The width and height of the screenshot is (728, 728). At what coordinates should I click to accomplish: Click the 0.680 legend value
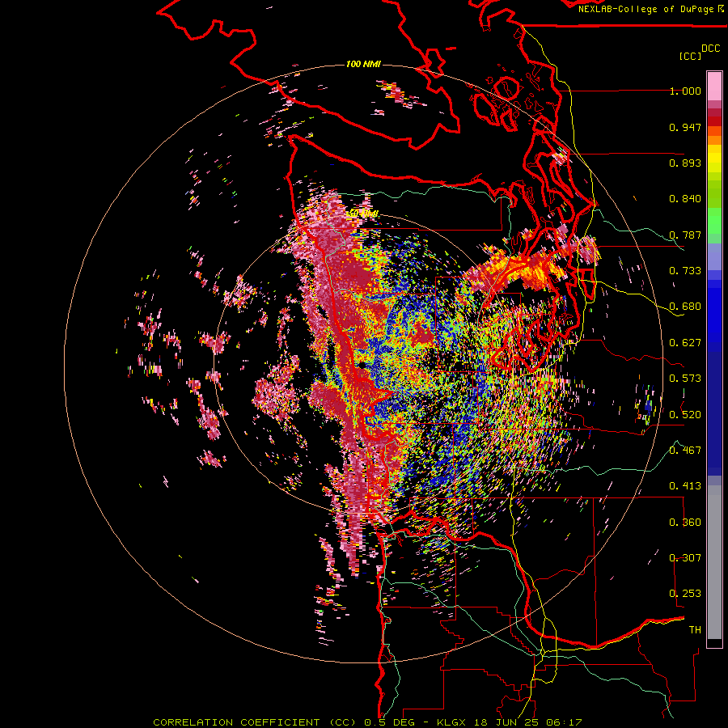click(x=685, y=307)
